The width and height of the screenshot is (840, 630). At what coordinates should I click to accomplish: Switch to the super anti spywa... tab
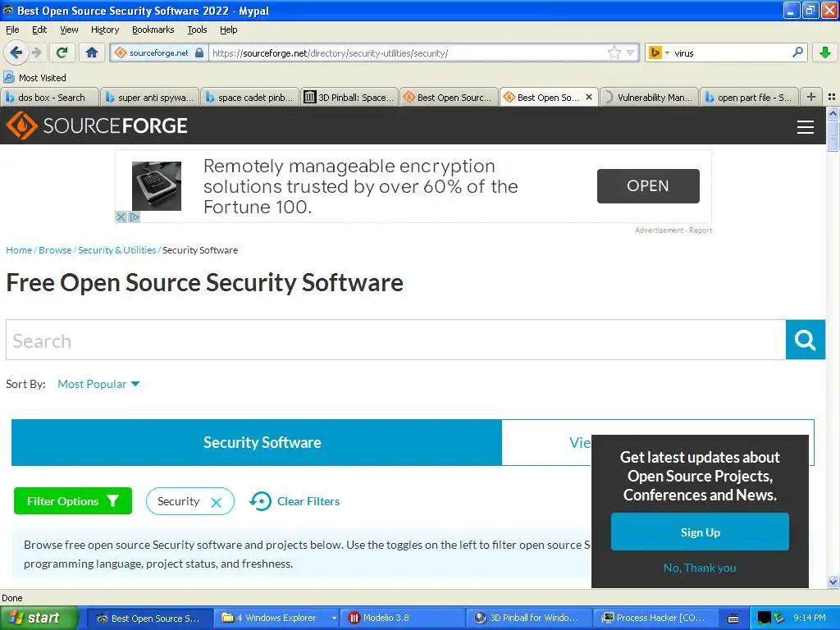click(x=149, y=97)
